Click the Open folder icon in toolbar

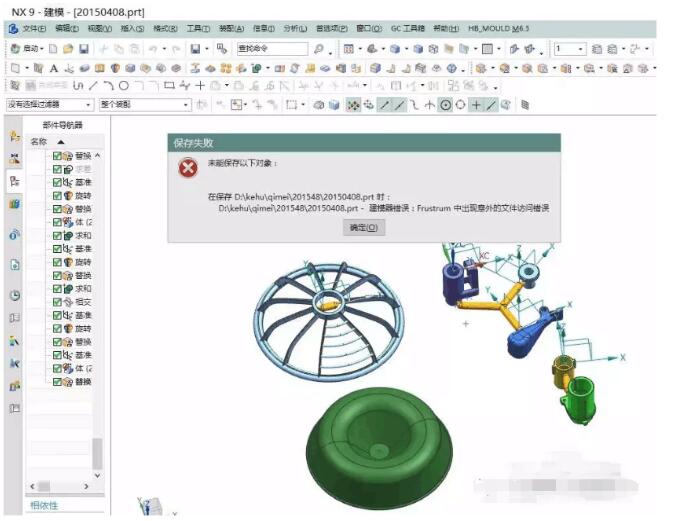67,48
